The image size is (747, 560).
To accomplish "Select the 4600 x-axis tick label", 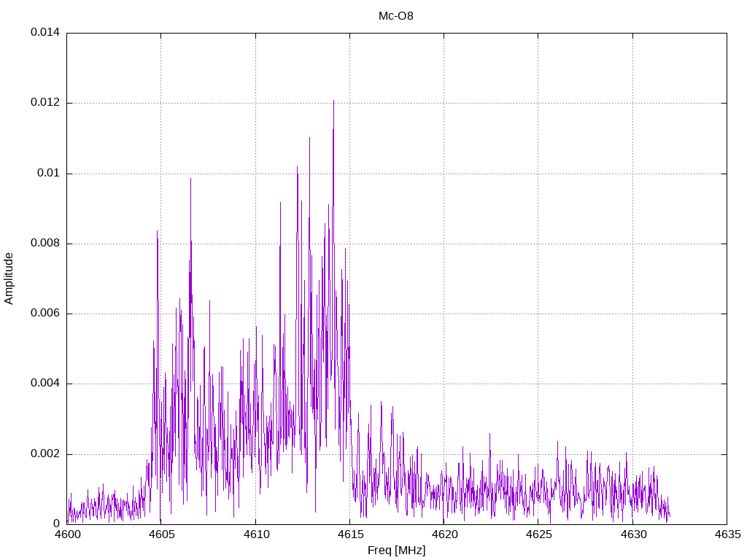I will click(67, 534).
